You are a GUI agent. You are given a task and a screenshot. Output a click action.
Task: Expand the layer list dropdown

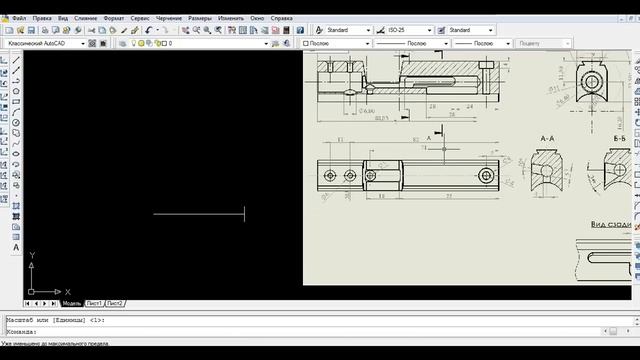coord(266,43)
